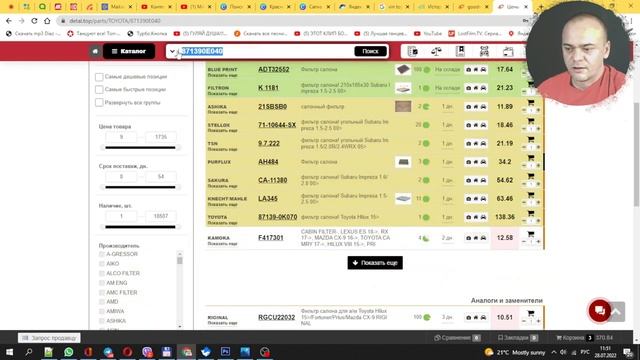Go to the site home icon

(x=95, y=51)
